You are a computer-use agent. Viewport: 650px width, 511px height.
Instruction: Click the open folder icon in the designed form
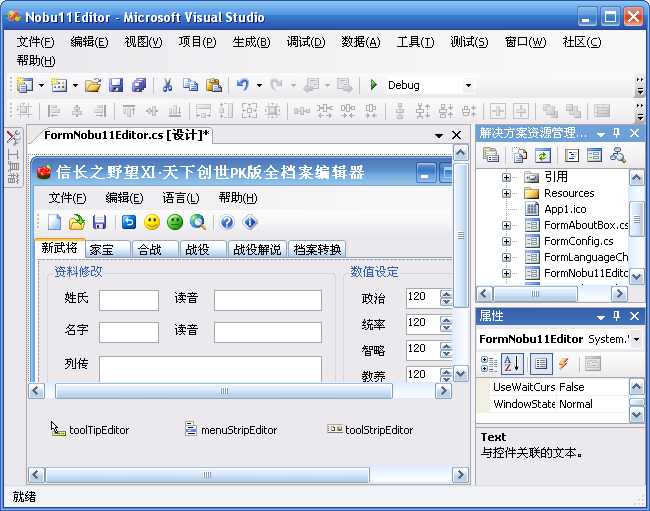click(77, 223)
